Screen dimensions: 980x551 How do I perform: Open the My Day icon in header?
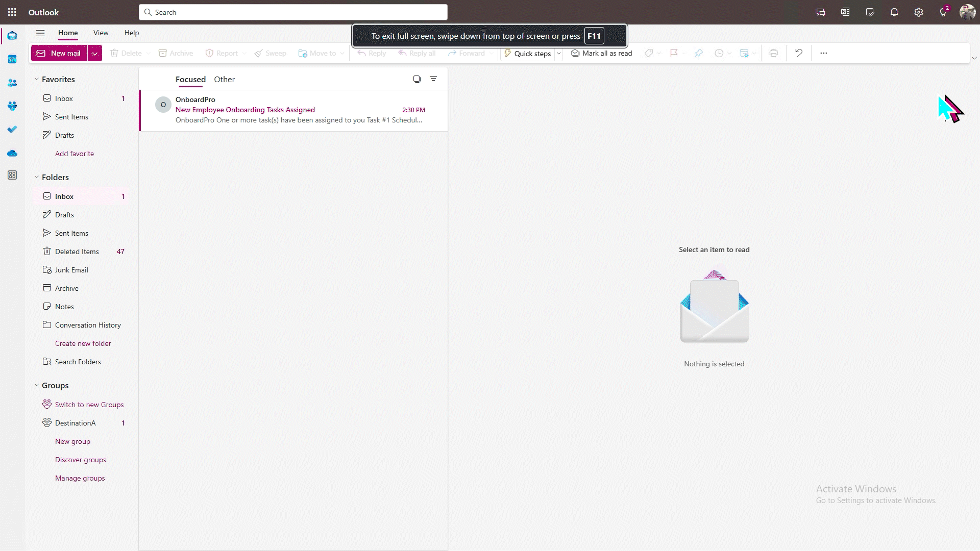click(x=870, y=12)
